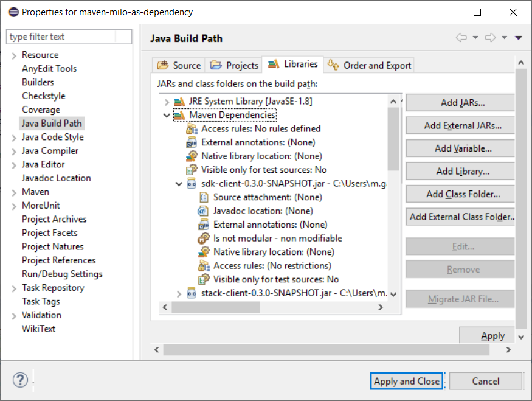Click the sdk-client jar file icon
Viewport: 532px width, 401px height.
point(192,184)
